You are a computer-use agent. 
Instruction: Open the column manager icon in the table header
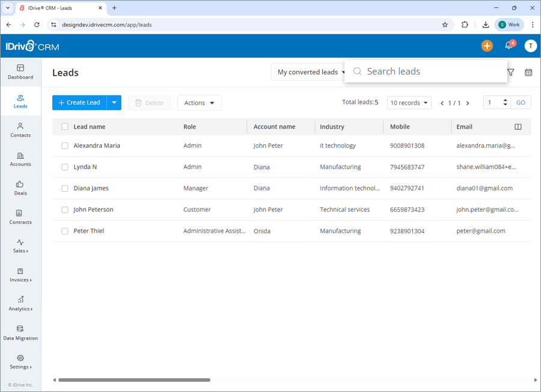pyautogui.click(x=519, y=126)
